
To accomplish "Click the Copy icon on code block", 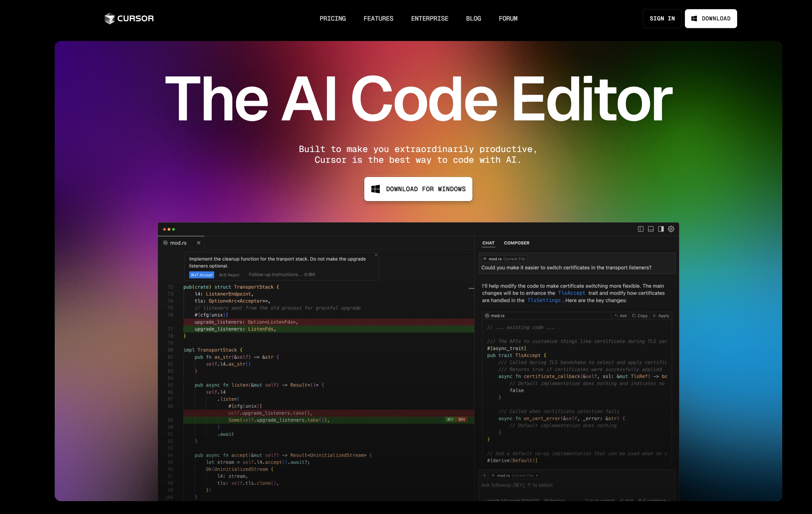I will tap(640, 316).
